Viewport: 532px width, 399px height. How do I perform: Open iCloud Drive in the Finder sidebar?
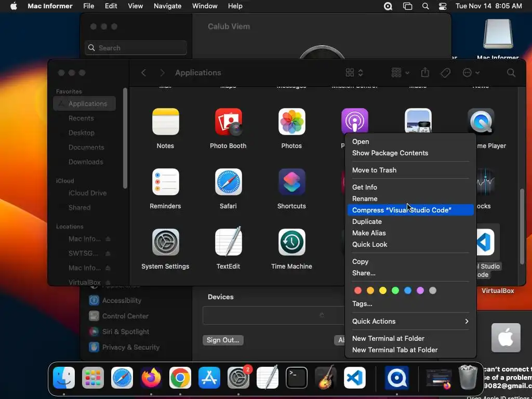pyautogui.click(x=87, y=193)
